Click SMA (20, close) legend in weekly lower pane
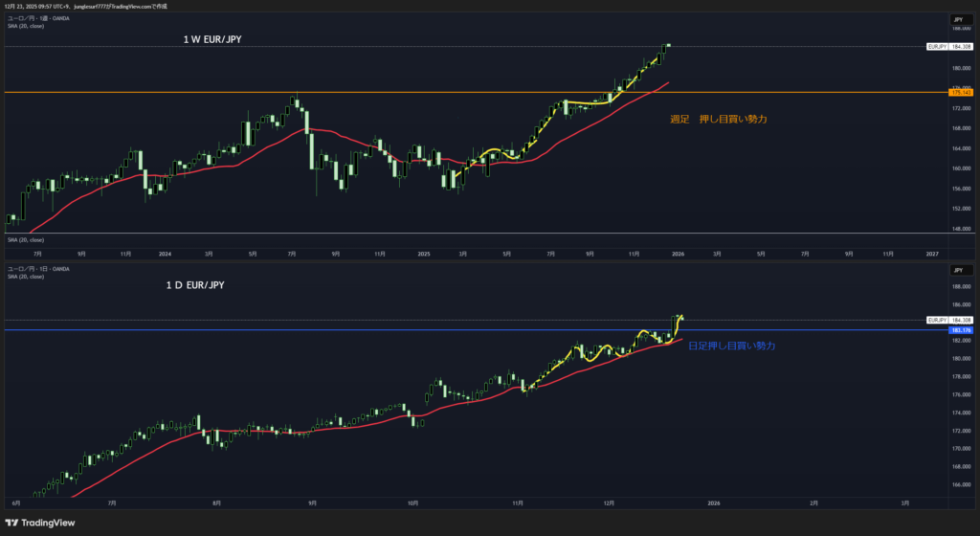980x536 pixels. click(x=26, y=239)
